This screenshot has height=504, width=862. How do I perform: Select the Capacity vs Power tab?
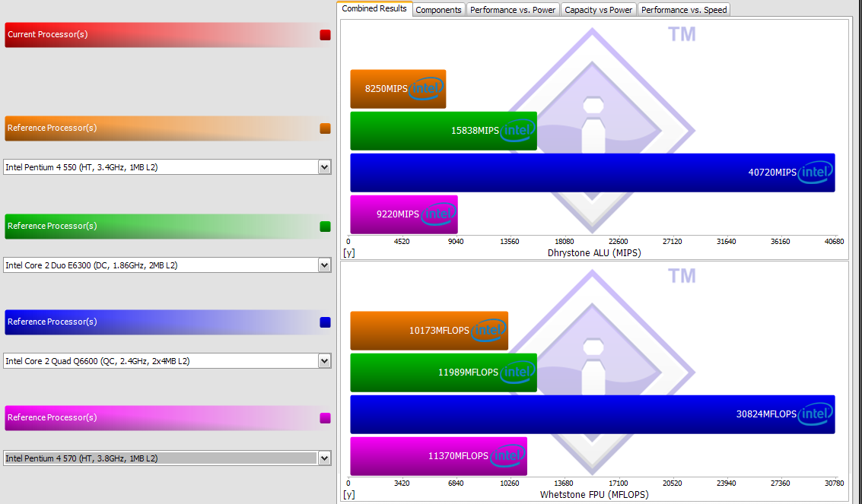[x=598, y=10]
